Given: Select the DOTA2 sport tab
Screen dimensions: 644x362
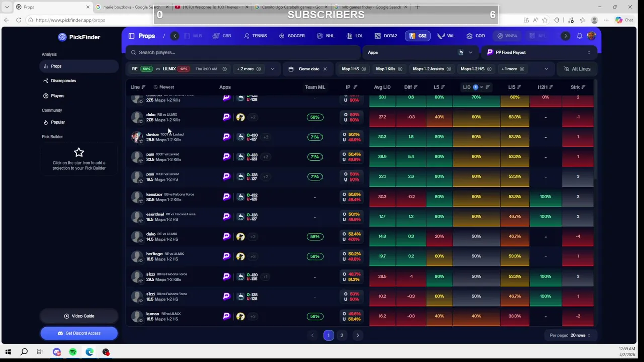Looking at the screenshot, I should click(x=386, y=36).
